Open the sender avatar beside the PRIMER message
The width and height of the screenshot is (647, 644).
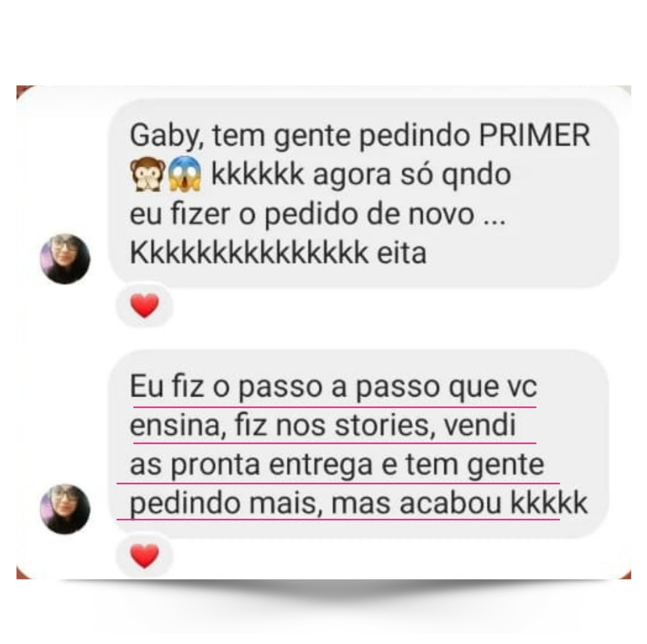pyautogui.click(x=66, y=259)
